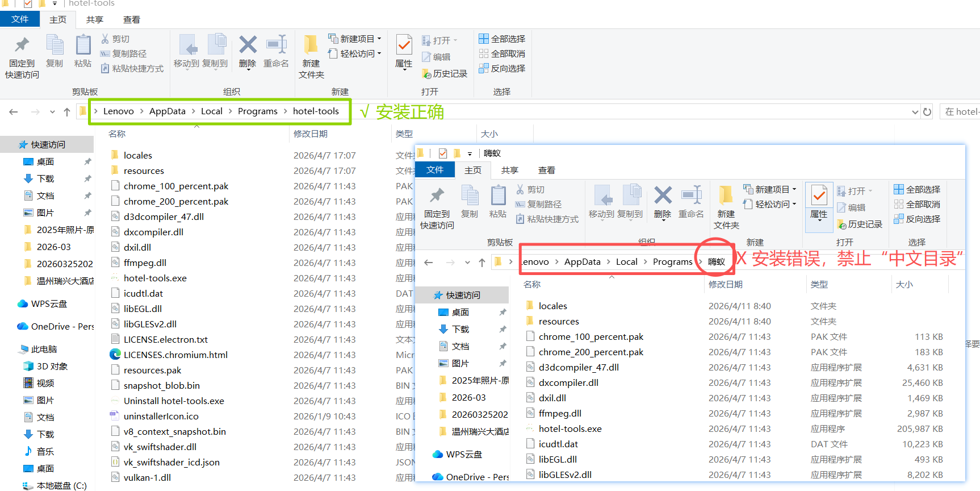
Task: Click New folder (新建文件夹) in hotel-tools ribbon
Action: tap(311, 57)
